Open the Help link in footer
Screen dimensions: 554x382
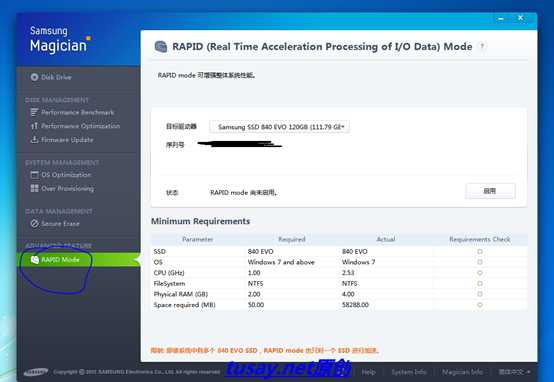[368, 372]
